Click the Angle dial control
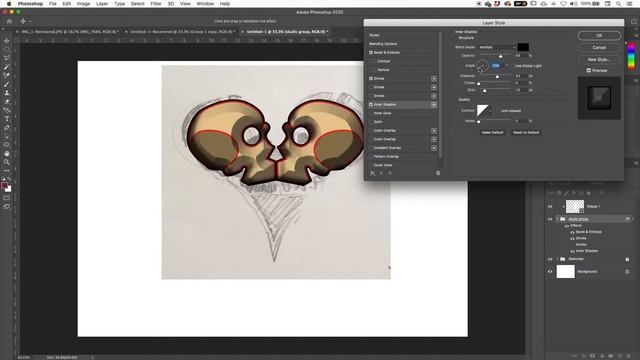The image size is (640, 360). point(482,66)
